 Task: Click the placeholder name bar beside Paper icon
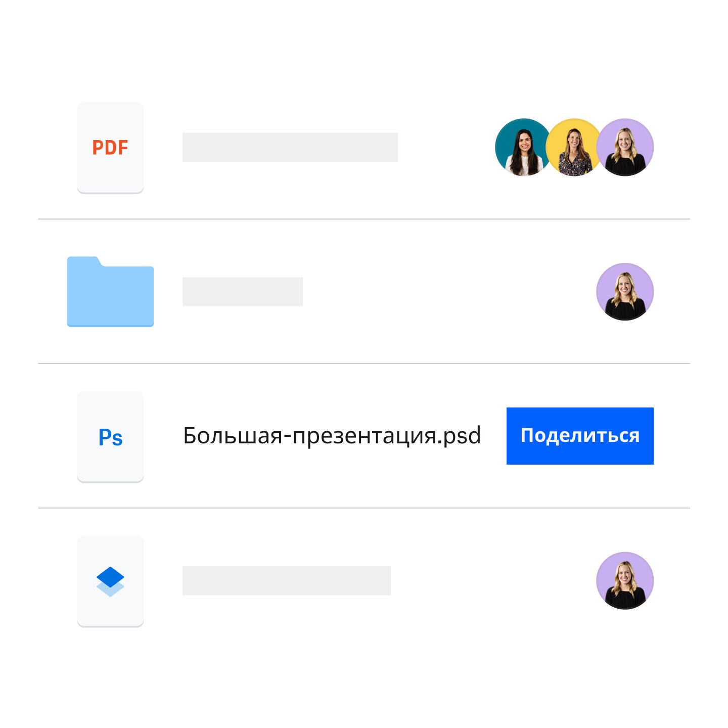tap(287, 580)
